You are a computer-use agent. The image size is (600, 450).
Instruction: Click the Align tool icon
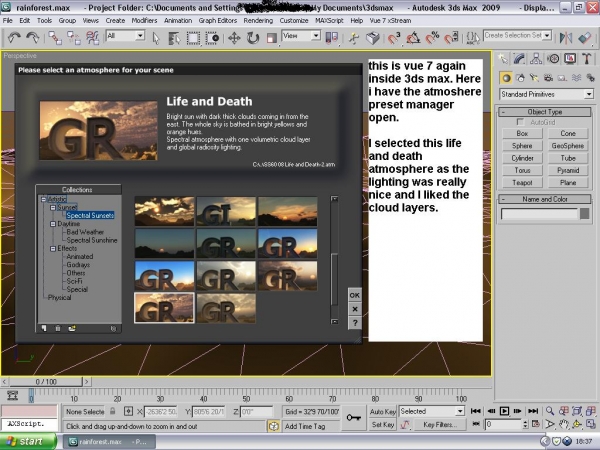[585, 38]
